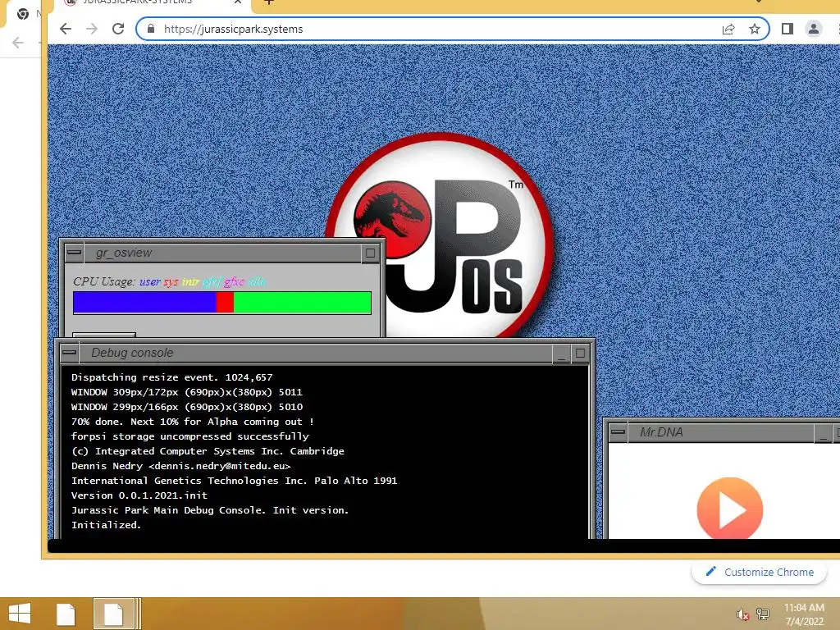Click 'forpsi storage uncompressed successfully' line
Image resolution: width=840 pixels, height=630 pixels.
pyautogui.click(x=190, y=436)
